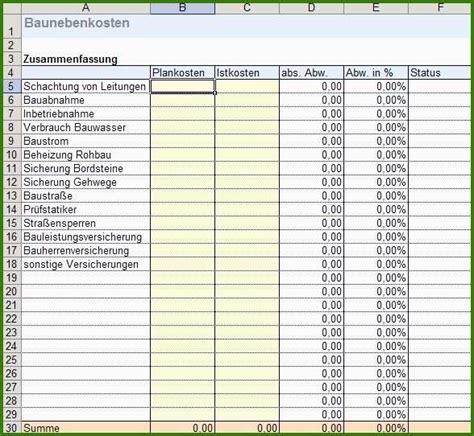Select row header 25
Screen dimensions: 474x436
point(12,360)
